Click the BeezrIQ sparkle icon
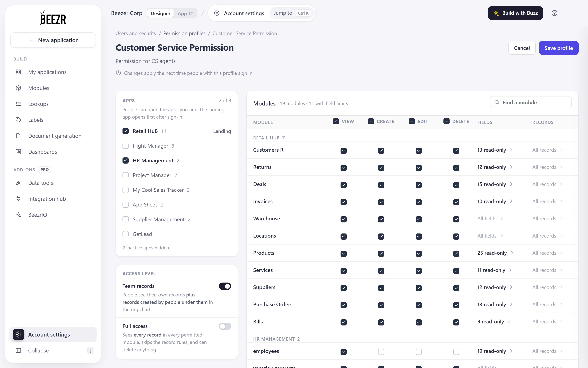The image size is (588, 368). point(18,215)
